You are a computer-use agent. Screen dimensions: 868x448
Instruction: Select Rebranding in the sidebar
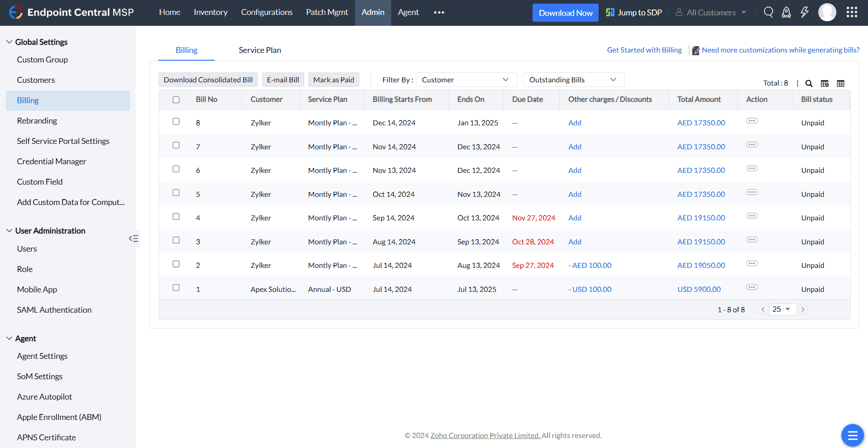pyautogui.click(x=37, y=121)
